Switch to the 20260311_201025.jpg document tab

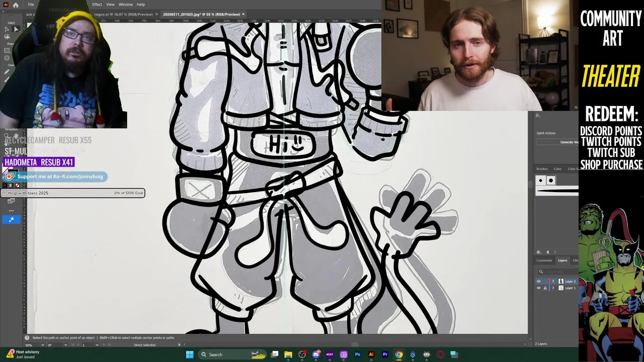point(201,14)
